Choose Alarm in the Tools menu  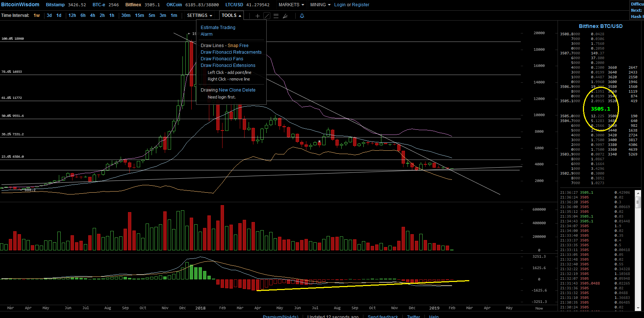point(207,34)
